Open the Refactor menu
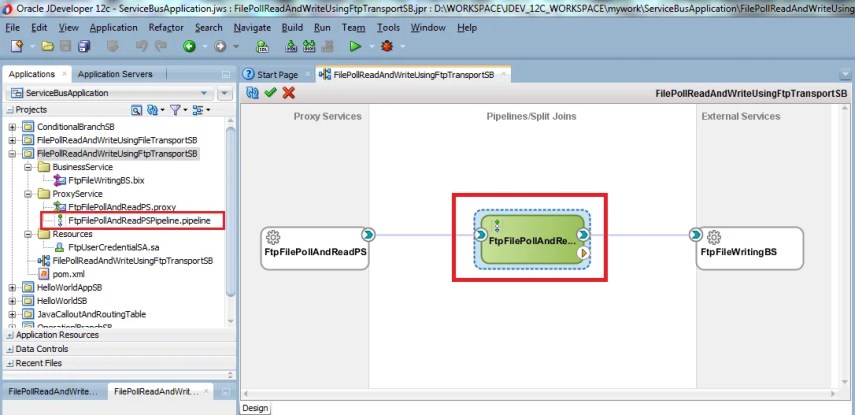 point(166,27)
